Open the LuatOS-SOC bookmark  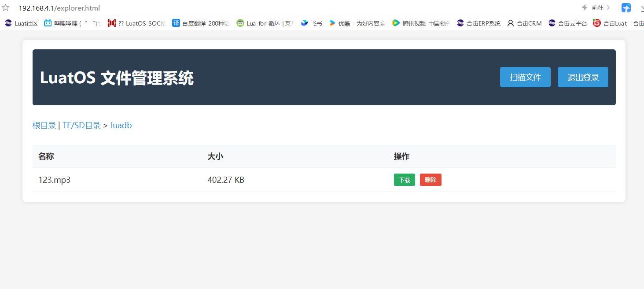pyautogui.click(x=137, y=23)
